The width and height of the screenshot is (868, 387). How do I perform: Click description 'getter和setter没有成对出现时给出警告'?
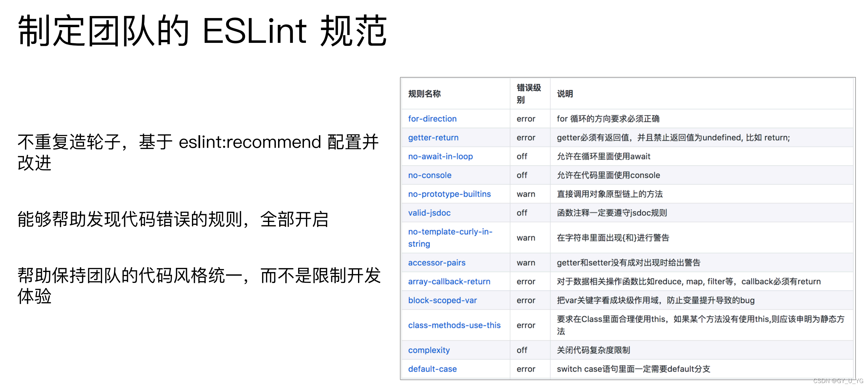(629, 263)
